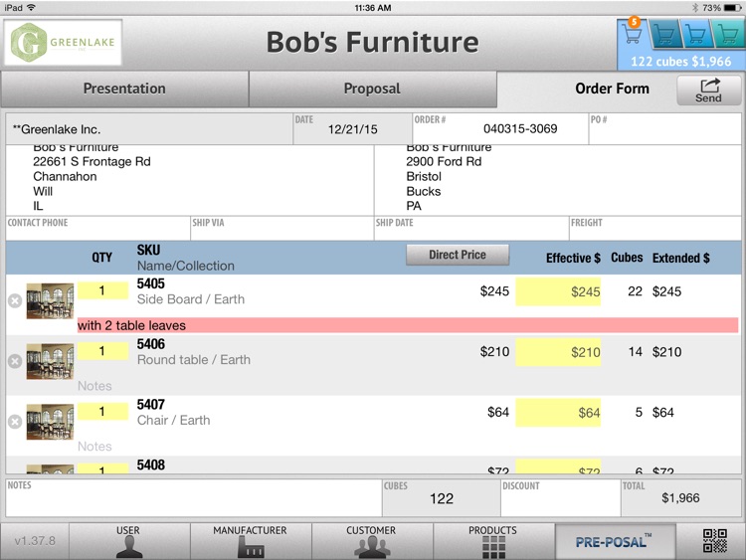This screenshot has height=560, width=746.
Task: Edit effective price $245 field
Action: (558, 291)
